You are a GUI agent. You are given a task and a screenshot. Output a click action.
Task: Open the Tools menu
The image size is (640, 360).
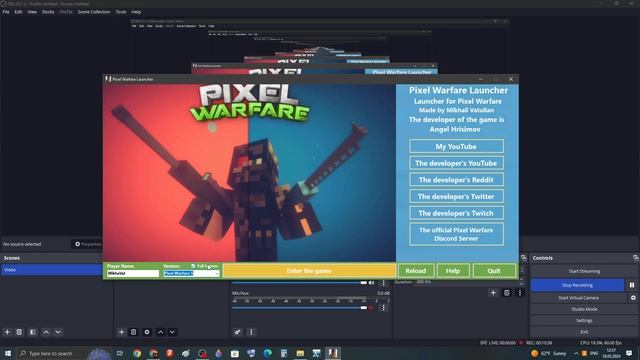tap(121, 12)
